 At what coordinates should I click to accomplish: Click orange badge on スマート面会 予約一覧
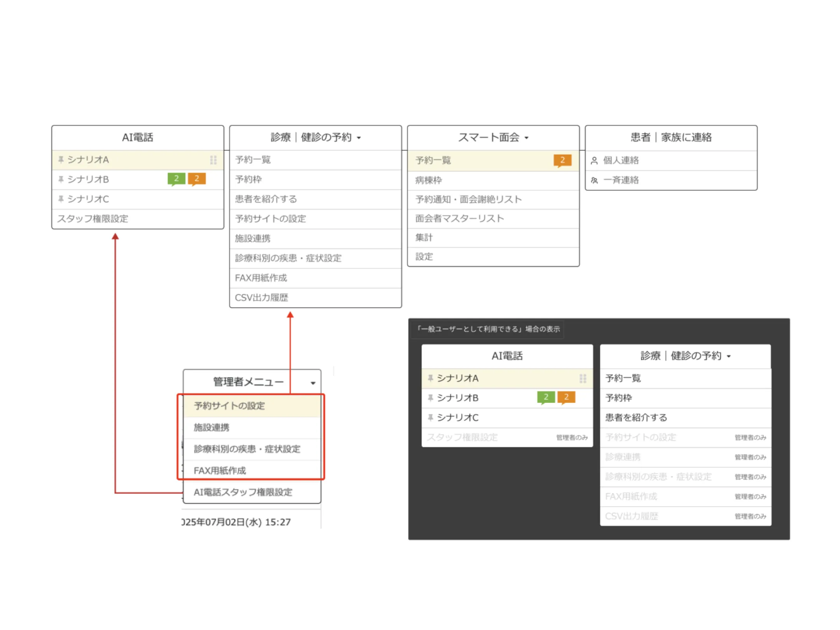[x=562, y=160]
